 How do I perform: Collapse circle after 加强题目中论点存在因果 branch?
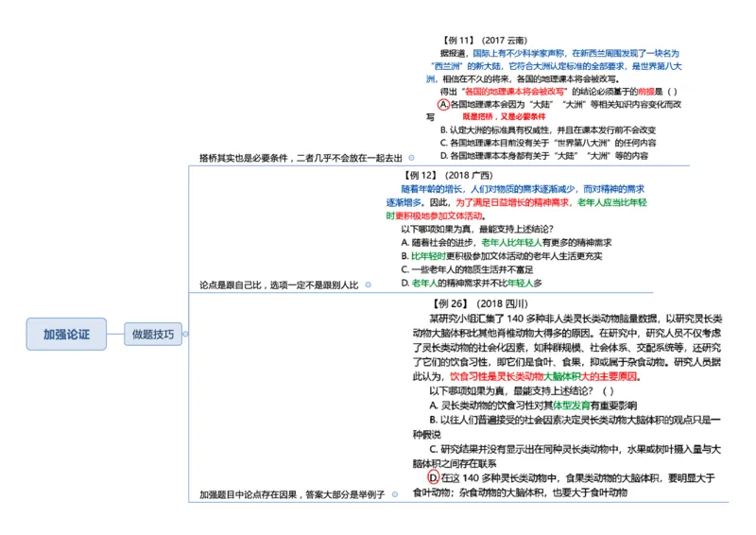[395, 494]
